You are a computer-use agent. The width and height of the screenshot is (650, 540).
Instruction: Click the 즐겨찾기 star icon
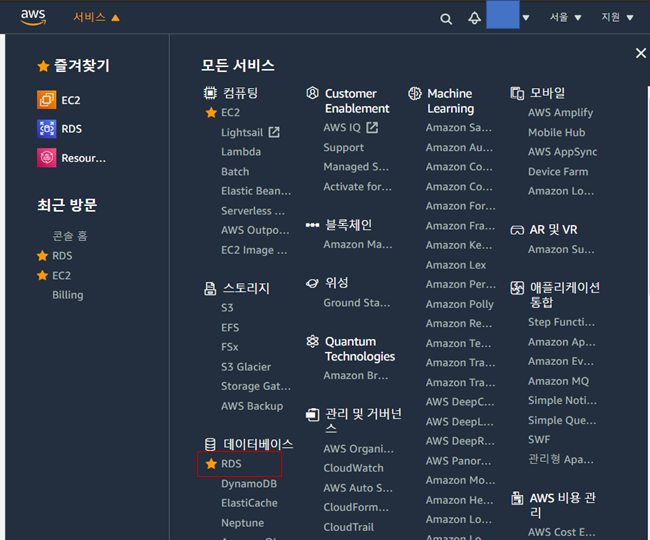(x=43, y=66)
